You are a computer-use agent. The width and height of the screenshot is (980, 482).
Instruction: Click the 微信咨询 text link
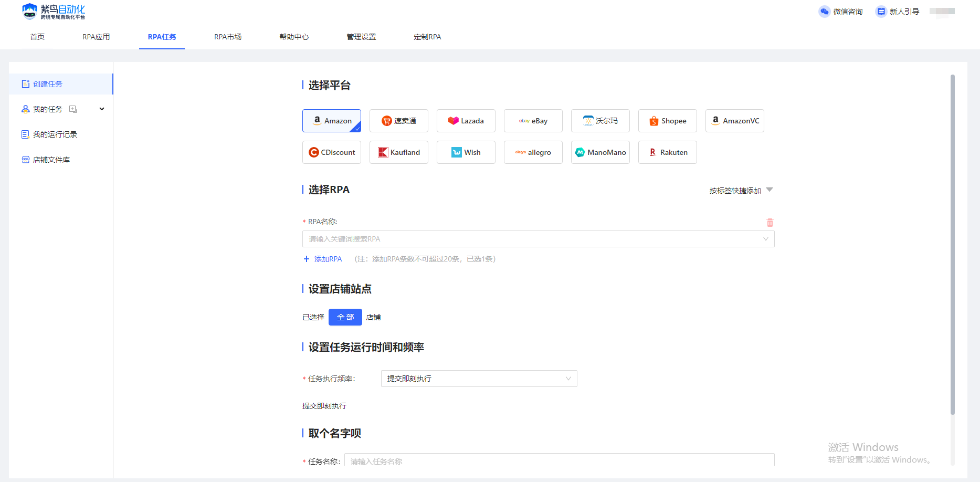click(848, 12)
